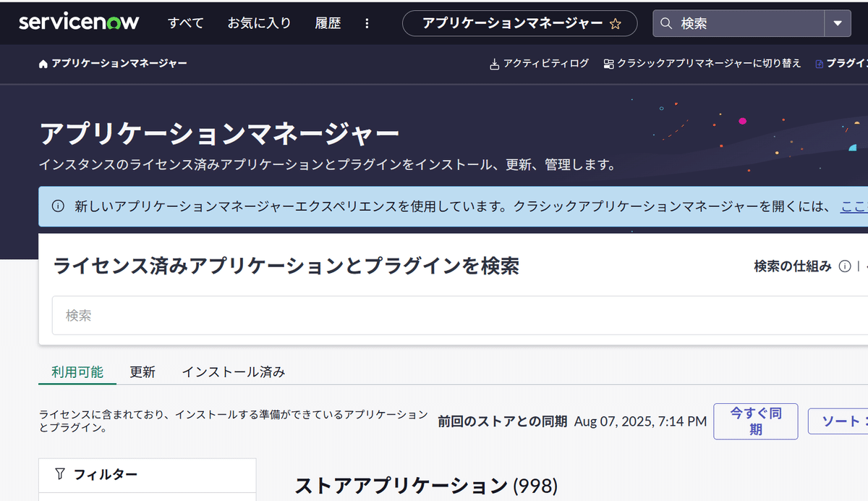
Task: Click the クラシックアプリマネージャーに切り替え icon
Action: pos(608,63)
